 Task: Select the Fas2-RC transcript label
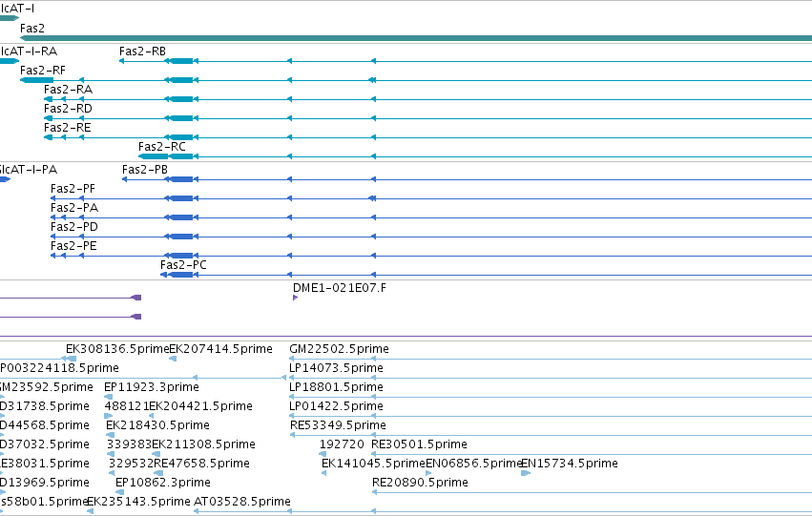(x=161, y=147)
